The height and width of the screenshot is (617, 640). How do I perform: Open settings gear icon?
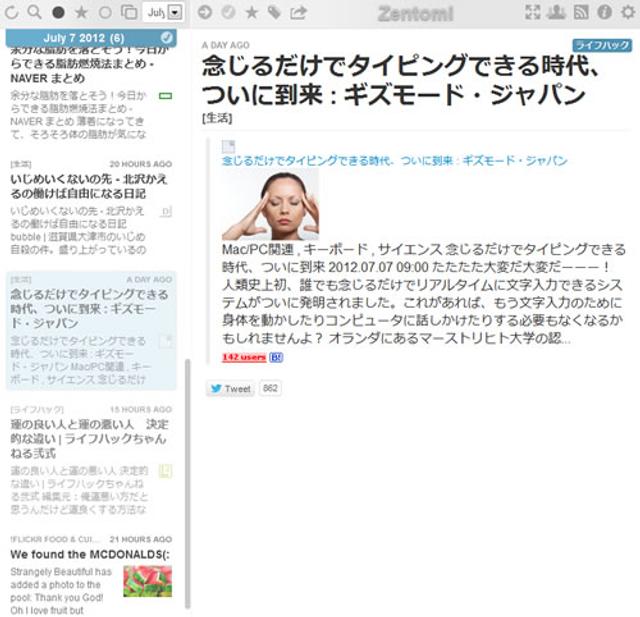coord(628,12)
